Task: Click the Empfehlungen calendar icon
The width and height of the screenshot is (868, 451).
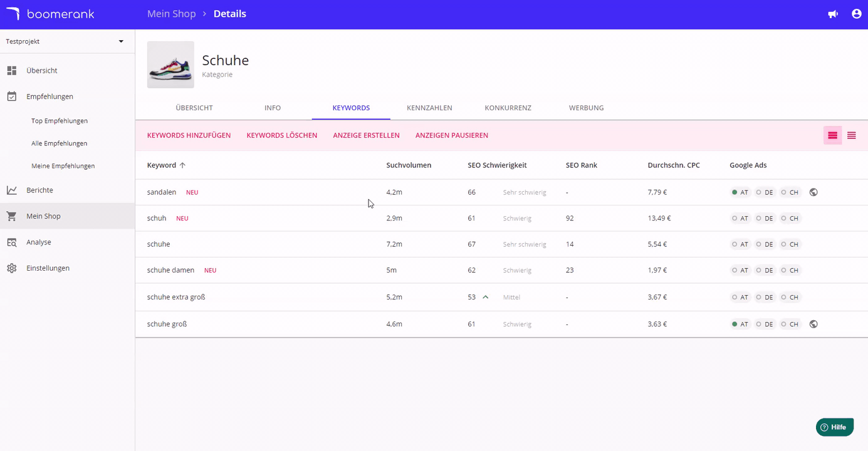Action: point(12,96)
